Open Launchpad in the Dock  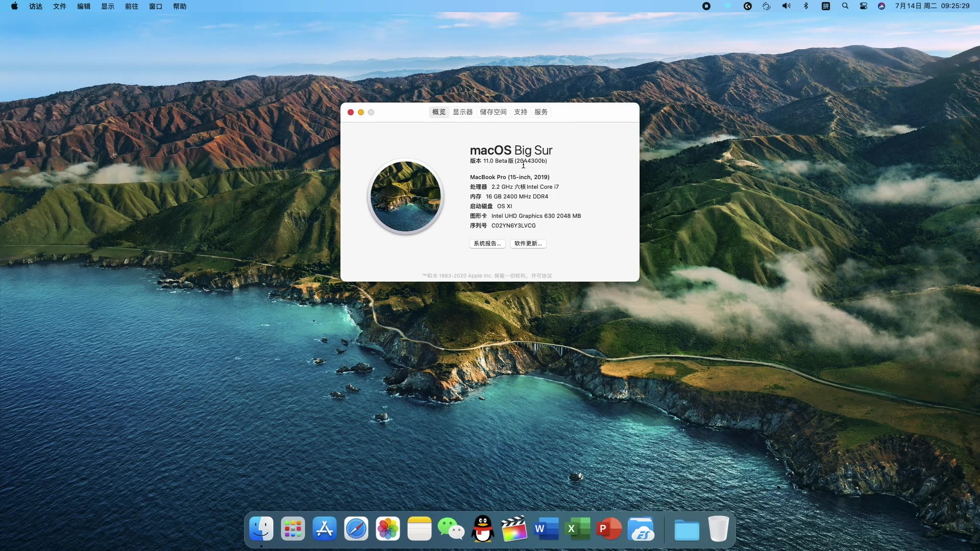tap(293, 529)
